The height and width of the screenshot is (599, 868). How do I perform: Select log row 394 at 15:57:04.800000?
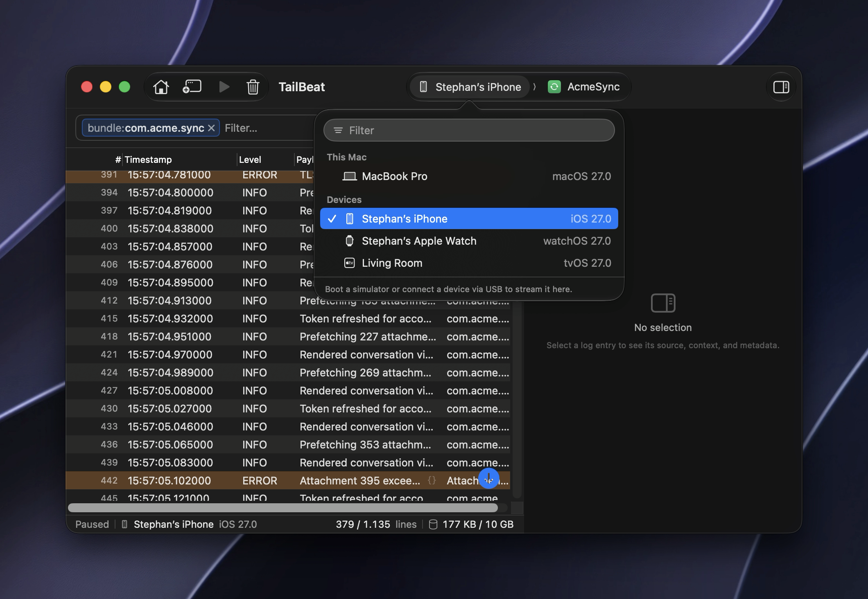[x=190, y=192]
